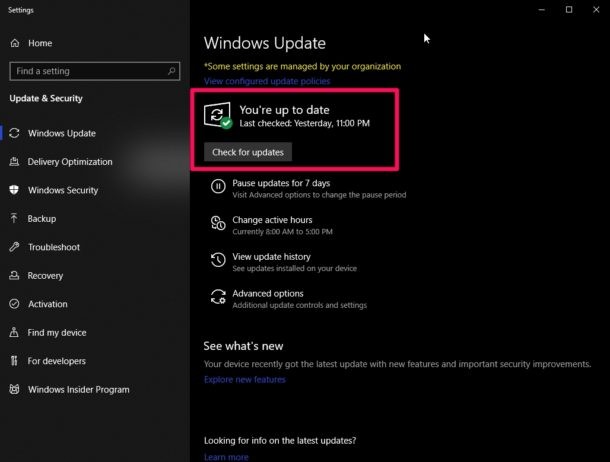Click 'Last checked: Yesterday, 11:00 PM' text
Viewport: 610px width, 462px height.
[304, 123]
